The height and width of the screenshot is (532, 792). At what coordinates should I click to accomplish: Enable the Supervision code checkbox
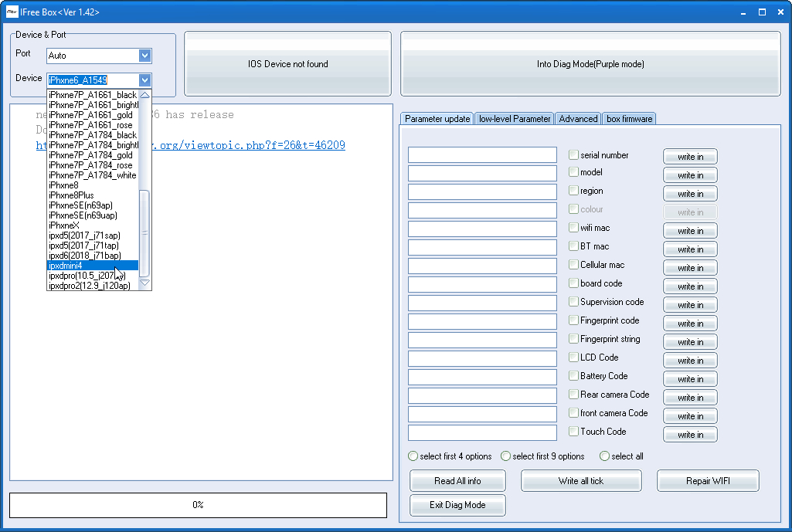573,301
